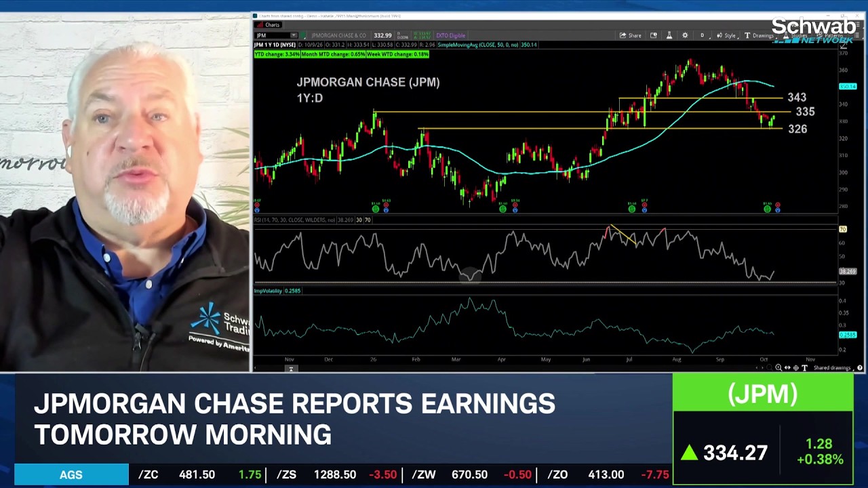The height and width of the screenshot is (488, 868).
Task: Click the JPMORGAN CHASE & CO company name
Action: 338,35
